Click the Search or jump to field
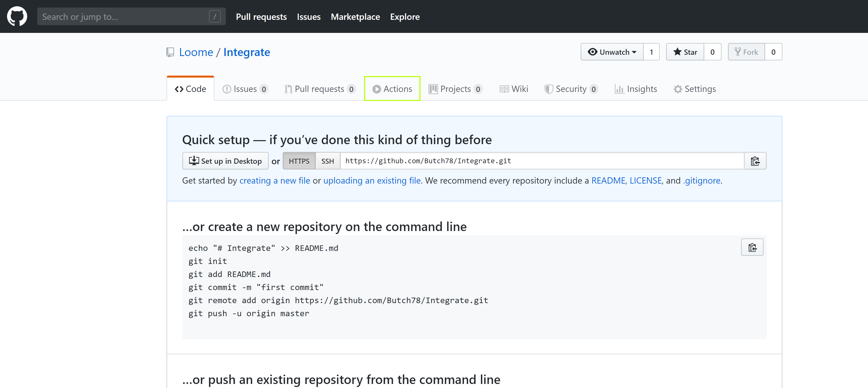This screenshot has height=388, width=868. (132, 17)
